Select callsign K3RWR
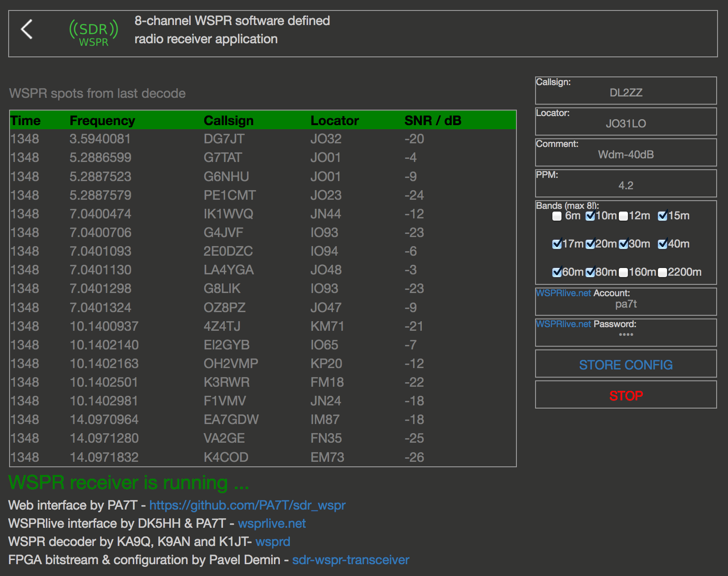 coord(227,382)
